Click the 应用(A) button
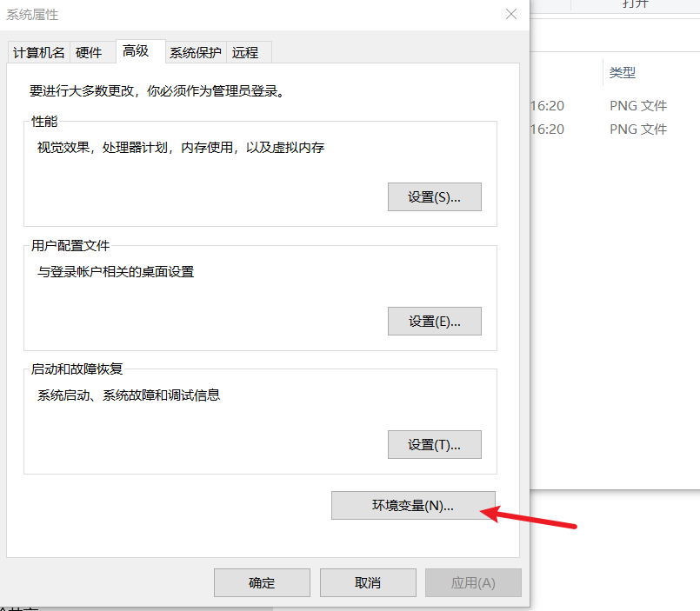This screenshot has width=700, height=611. pyautogui.click(x=473, y=583)
